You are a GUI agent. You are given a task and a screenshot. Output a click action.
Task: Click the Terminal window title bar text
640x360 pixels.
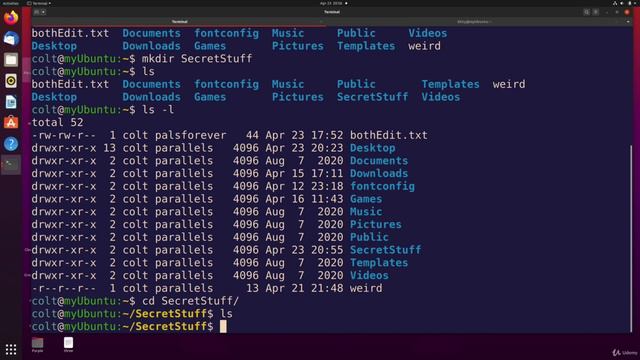coord(332,12)
